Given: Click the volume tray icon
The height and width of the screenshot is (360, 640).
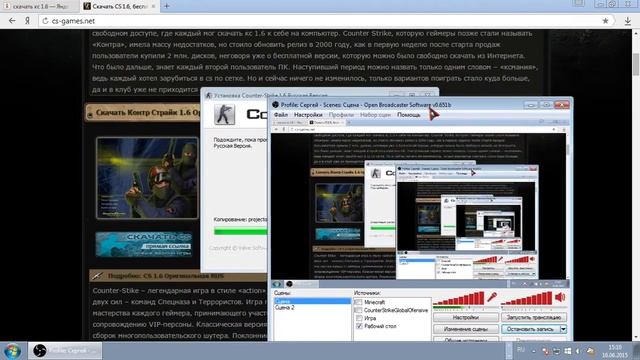Looking at the screenshot, I should [578, 351].
